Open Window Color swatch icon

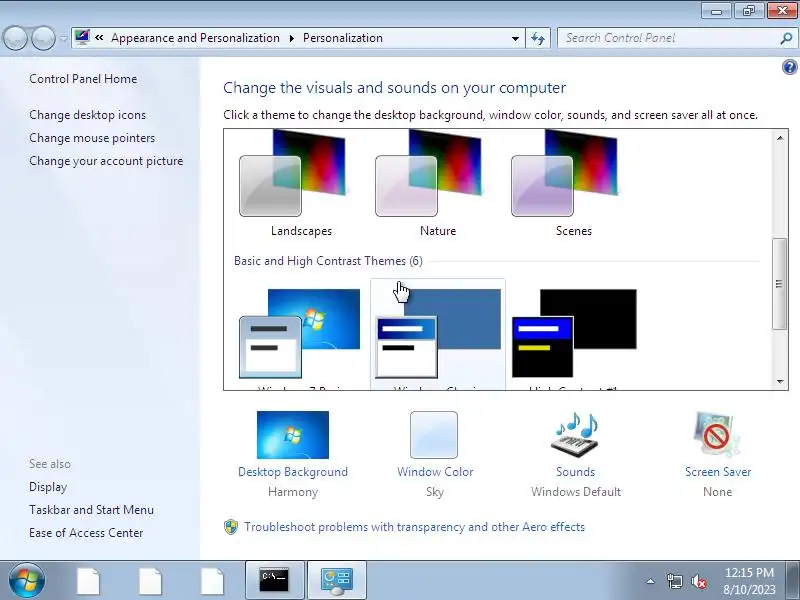434,435
